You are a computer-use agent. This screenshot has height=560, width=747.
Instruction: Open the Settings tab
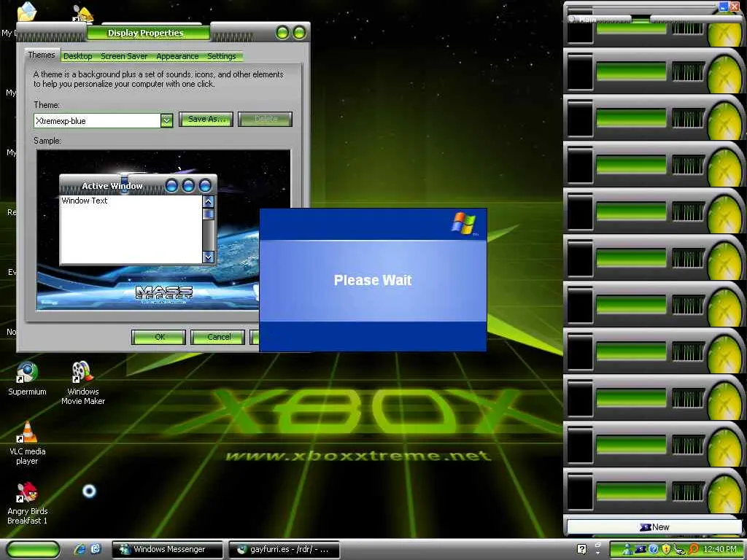pyautogui.click(x=222, y=56)
